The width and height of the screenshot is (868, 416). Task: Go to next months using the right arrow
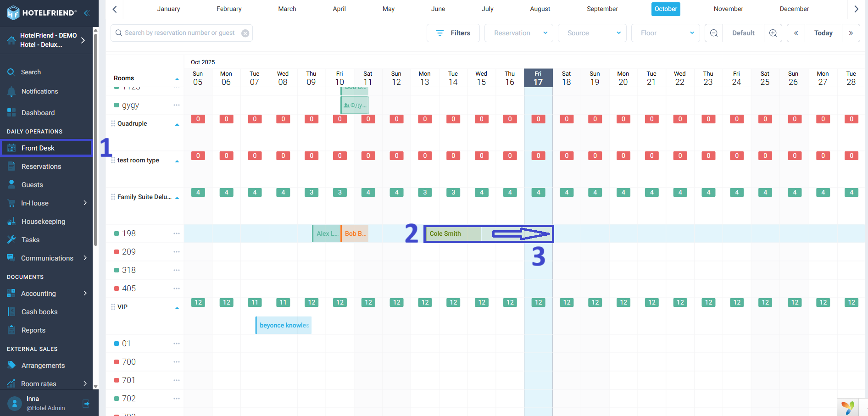[856, 9]
